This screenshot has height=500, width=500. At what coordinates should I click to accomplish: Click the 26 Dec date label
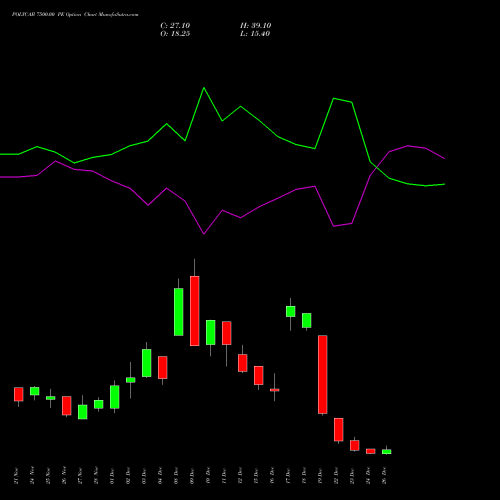[384, 476]
